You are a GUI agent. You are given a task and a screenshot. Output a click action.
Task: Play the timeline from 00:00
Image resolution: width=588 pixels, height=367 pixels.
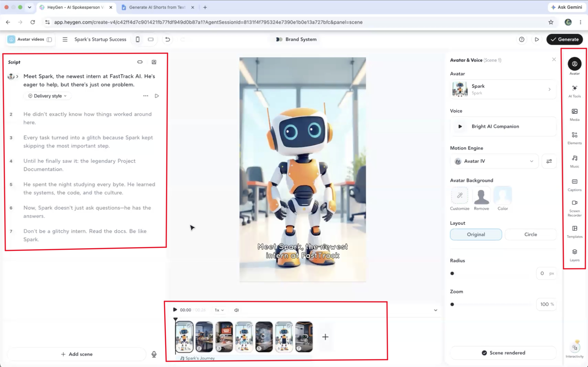coord(175,310)
